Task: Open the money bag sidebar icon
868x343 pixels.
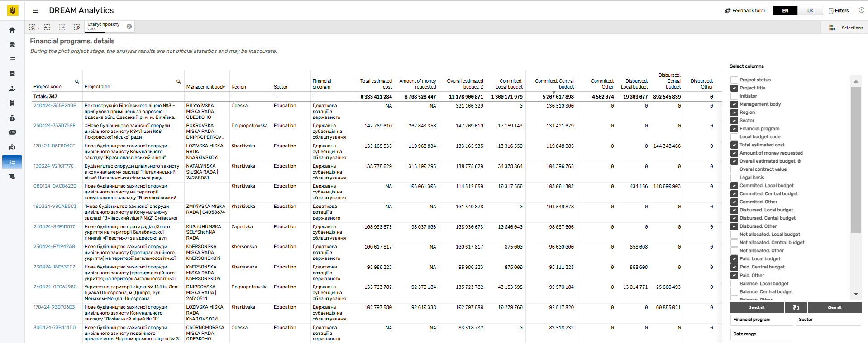Action: [x=12, y=118]
